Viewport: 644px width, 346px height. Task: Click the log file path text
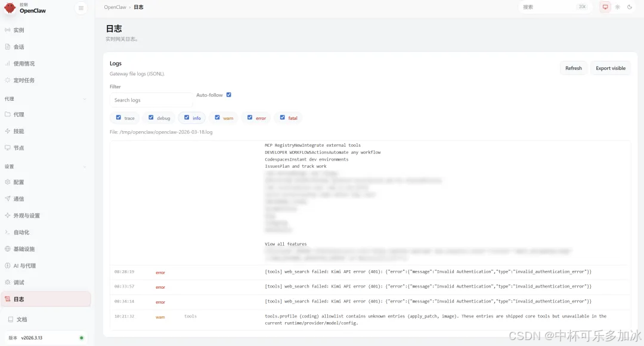coord(161,132)
